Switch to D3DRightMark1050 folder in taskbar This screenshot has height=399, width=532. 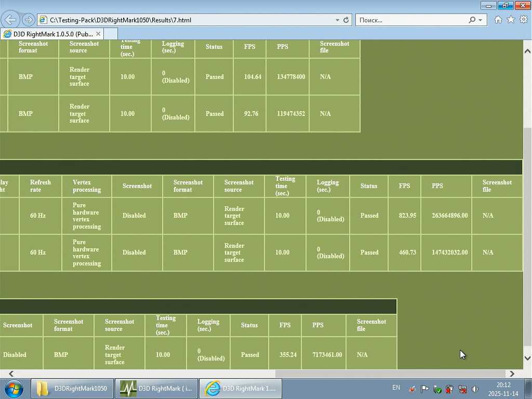[72, 389]
